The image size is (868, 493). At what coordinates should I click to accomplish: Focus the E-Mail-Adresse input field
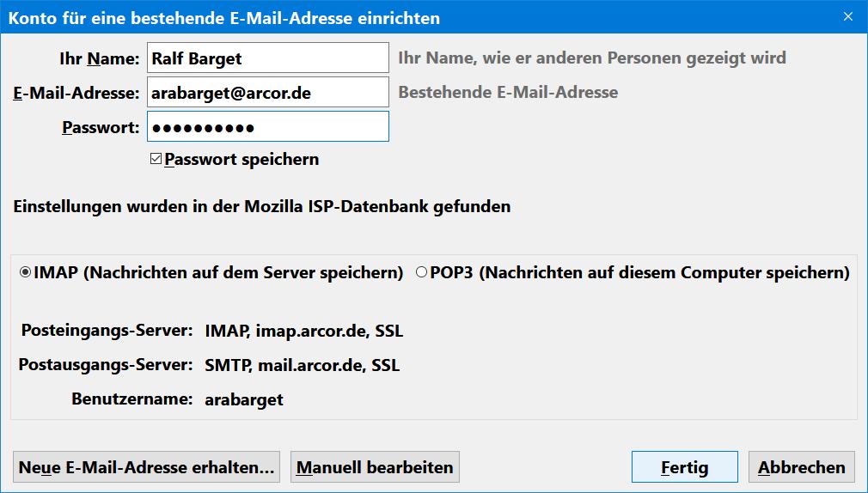[267, 92]
